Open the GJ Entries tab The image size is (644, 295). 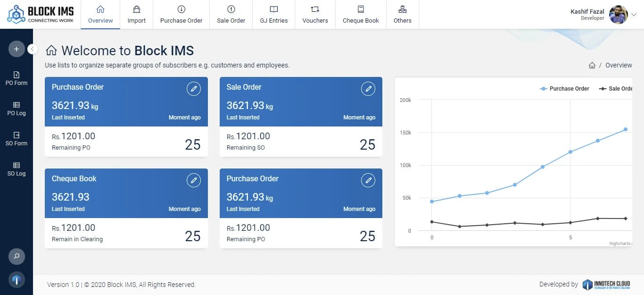coord(273,15)
